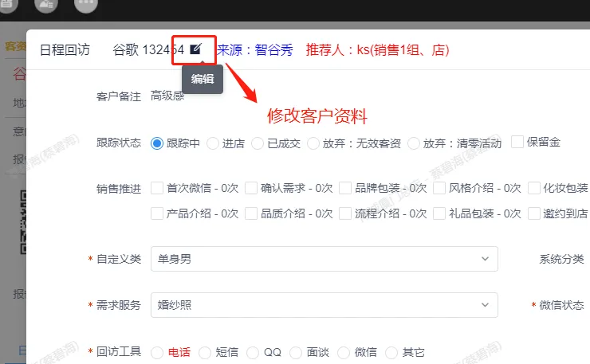Choose 面谈 follow-up tool option

click(297, 352)
